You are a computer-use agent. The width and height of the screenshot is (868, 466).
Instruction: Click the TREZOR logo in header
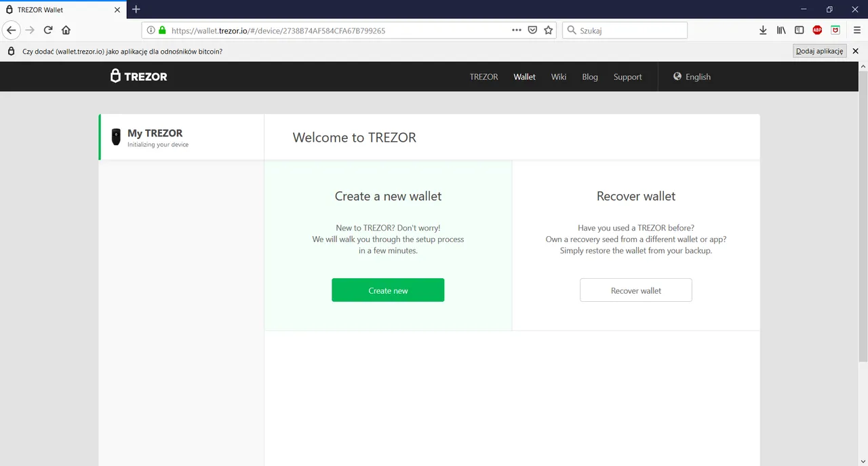click(x=139, y=76)
